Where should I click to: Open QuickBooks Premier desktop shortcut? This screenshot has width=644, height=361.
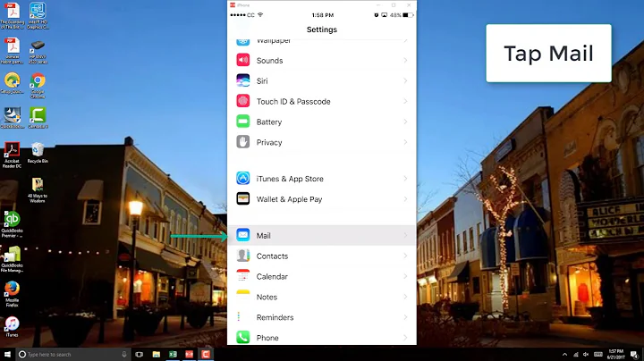(12, 224)
